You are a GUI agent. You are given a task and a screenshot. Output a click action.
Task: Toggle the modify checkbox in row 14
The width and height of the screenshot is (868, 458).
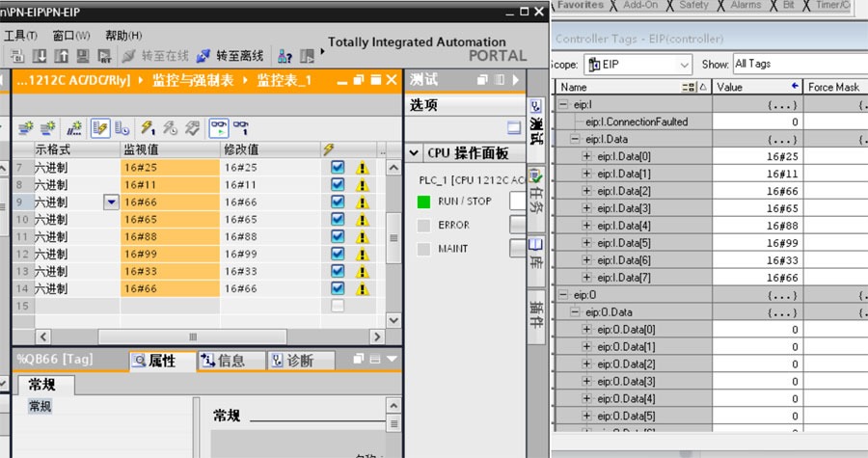338,288
